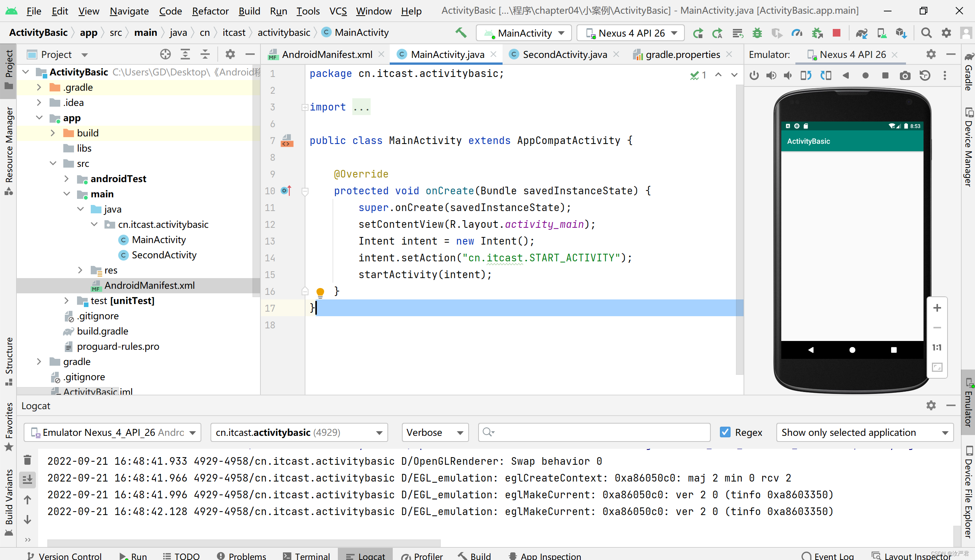
Task: Open the Verbose log level dropdown
Action: click(x=435, y=432)
